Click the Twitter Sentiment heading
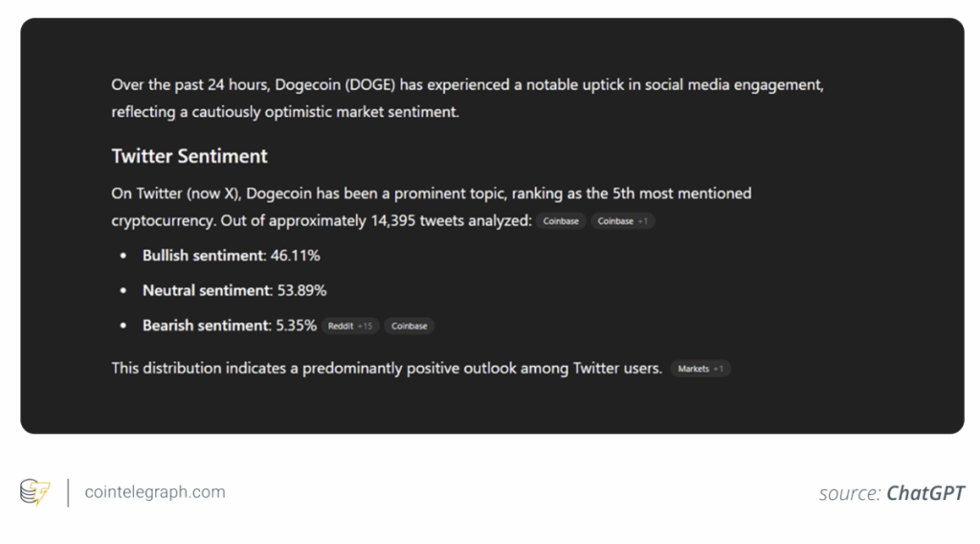The height and width of the screenshot is (544, 980). tap(189, 156)
